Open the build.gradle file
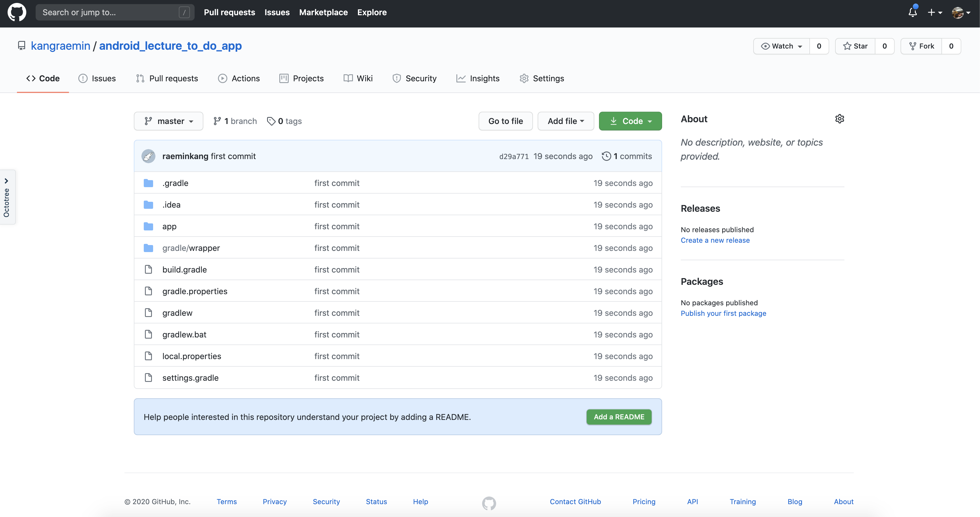The image size is (980, 517). pos(184,270)
